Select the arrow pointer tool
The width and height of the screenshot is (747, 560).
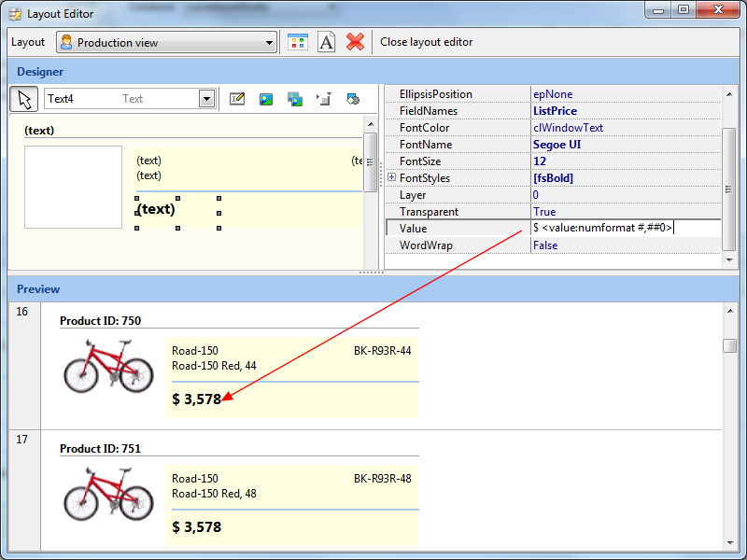(x=24, y=99)
